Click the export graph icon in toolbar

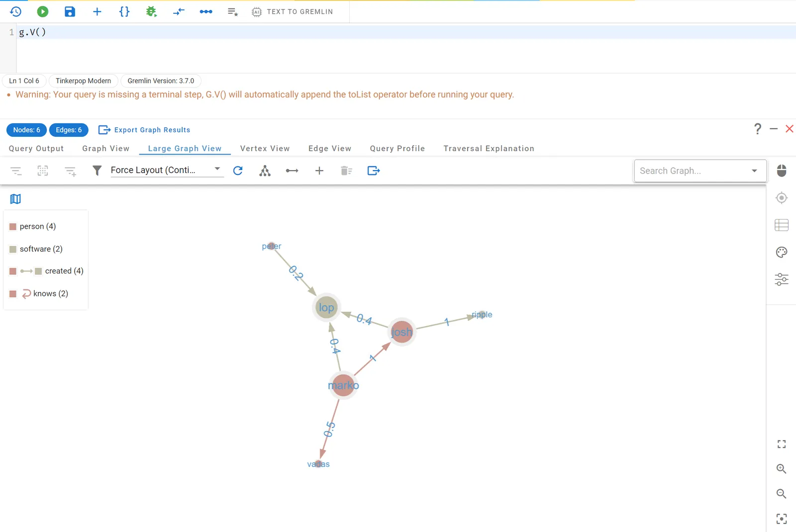[x=374, y=171]
